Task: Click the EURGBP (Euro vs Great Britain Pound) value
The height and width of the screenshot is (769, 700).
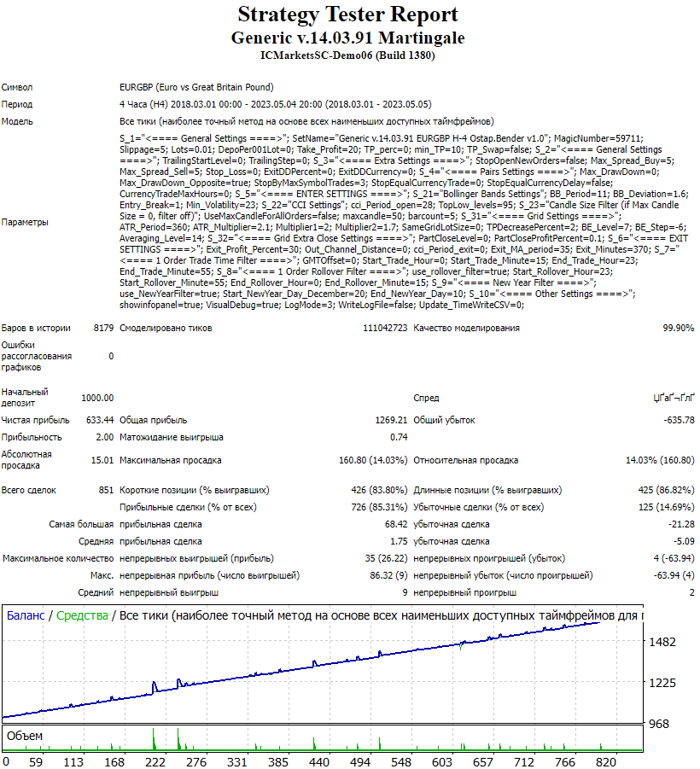Action: (x=196, y=87)
